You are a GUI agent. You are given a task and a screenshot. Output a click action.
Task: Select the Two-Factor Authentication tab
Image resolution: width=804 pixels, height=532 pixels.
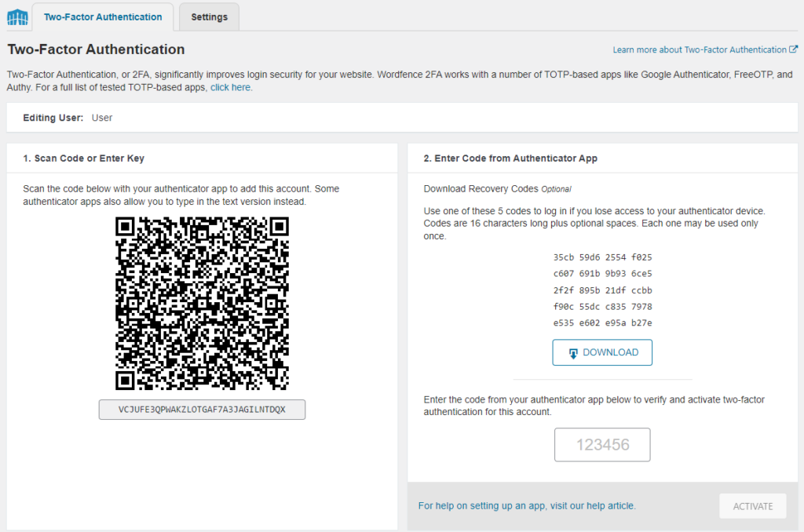point(103,17)
